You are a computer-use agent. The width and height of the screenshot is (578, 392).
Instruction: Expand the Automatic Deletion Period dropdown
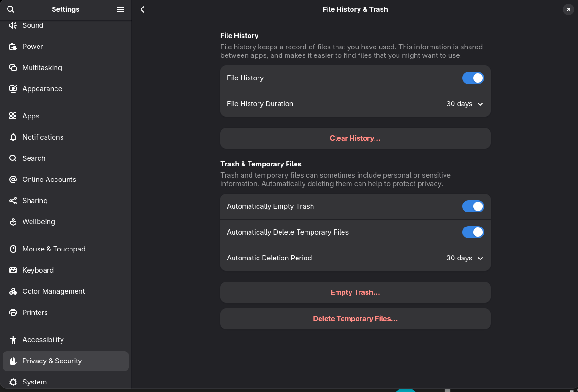click(464, 258)
